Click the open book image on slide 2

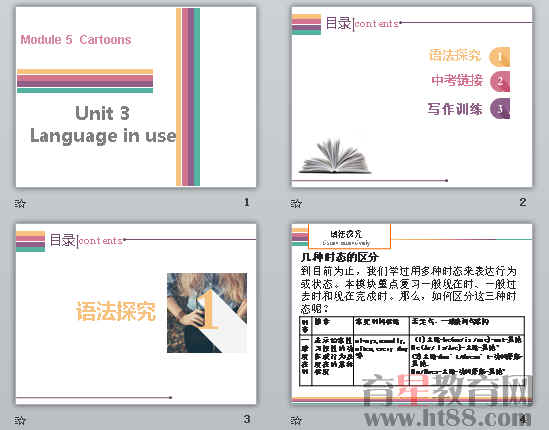click(334, 156)
